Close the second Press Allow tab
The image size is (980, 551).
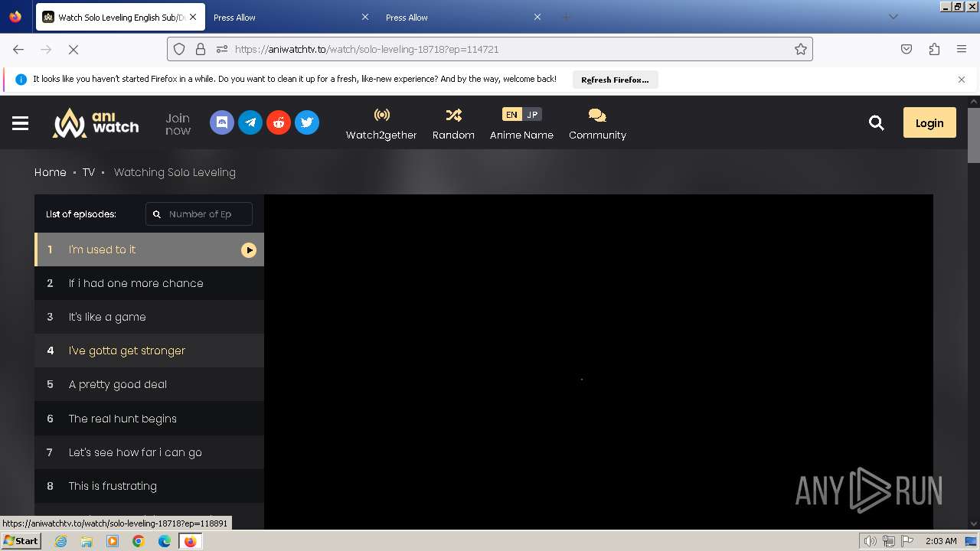pos(537,17)
